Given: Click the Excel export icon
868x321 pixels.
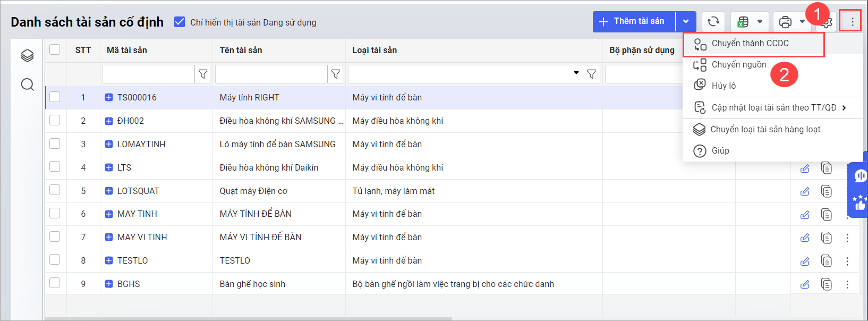Looking at the screenshot, I should (743, 22).
